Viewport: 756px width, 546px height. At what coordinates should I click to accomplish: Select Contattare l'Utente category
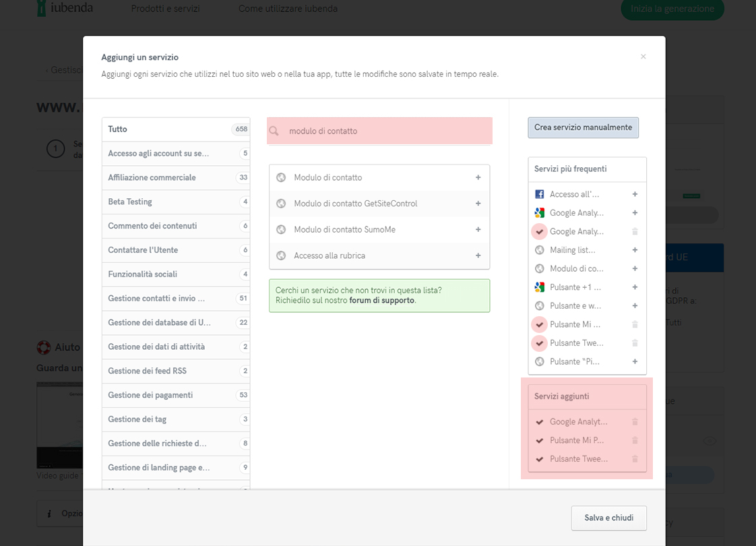[x=176, y=250]
